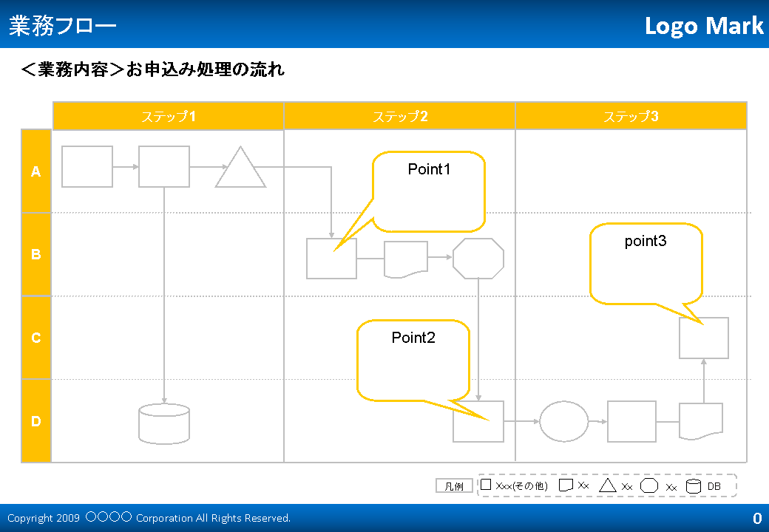Select the circle shape in lane D
The width and height of the screenshot is (769, 532).
coord(563,421)
